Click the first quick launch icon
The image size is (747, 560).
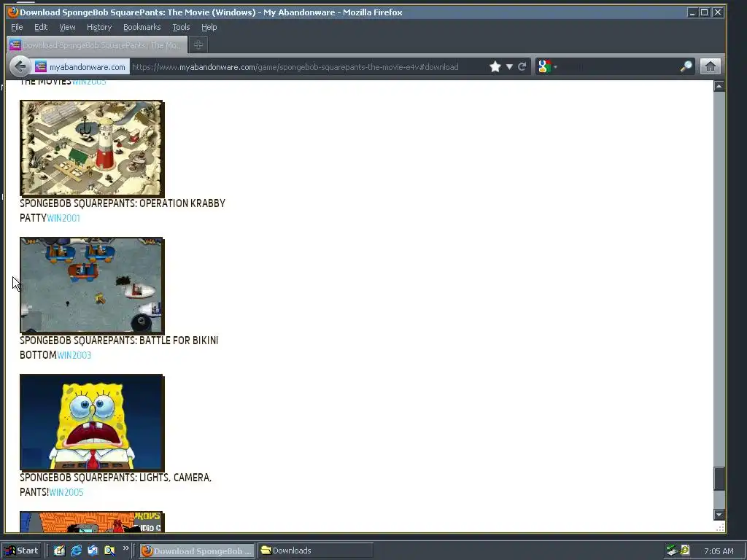[60, 551]
